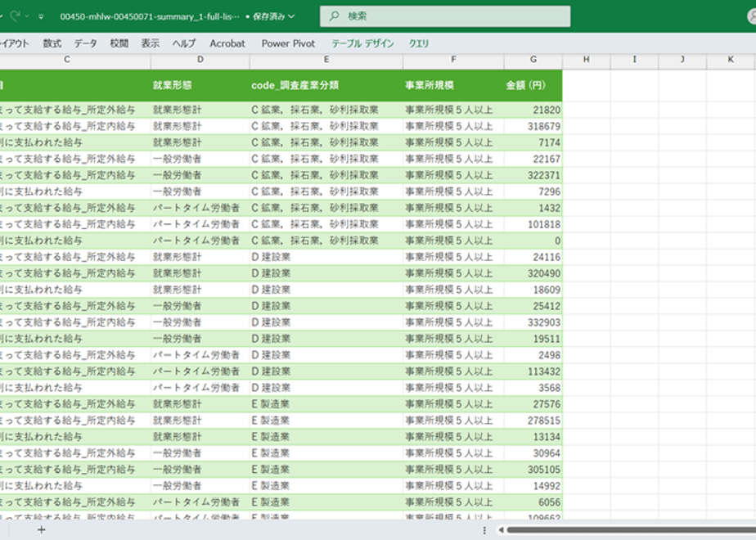Add a new sheet with plus icon
Screen dimensions: 756x540
click(42, 530)
